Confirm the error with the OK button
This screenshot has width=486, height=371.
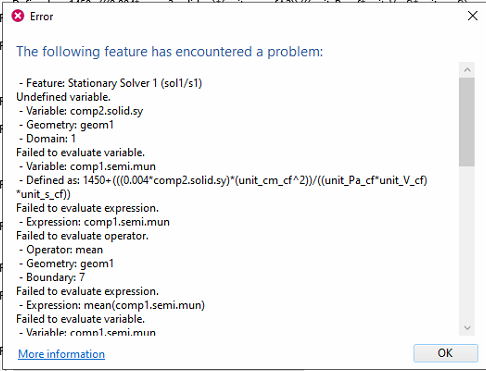tap(445, 353)
